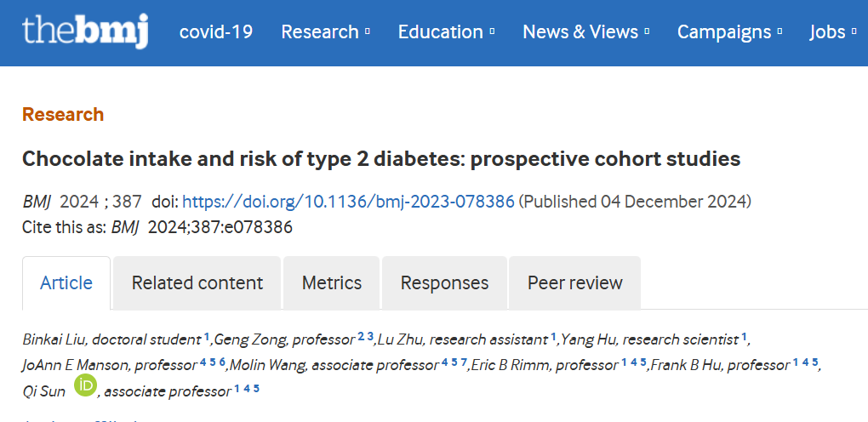The image size is (868, 422).
Task: Click affiliation 7 after Molin Wang
Action: pyautogui.click(x=463, y=362)
